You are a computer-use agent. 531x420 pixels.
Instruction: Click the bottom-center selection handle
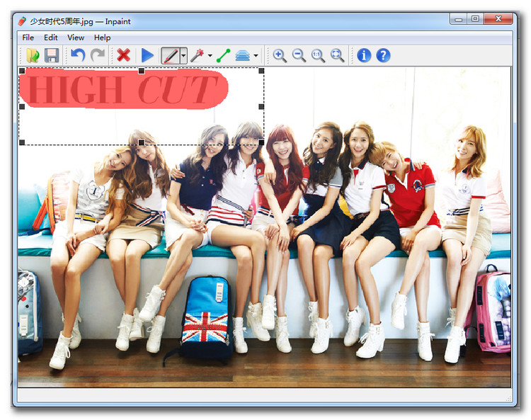click(142, 142)
